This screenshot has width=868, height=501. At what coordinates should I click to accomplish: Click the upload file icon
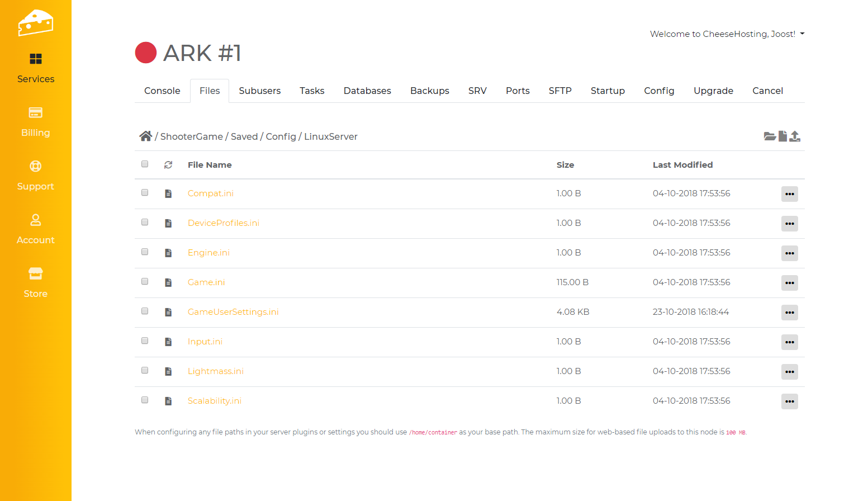tap(795, 136)
